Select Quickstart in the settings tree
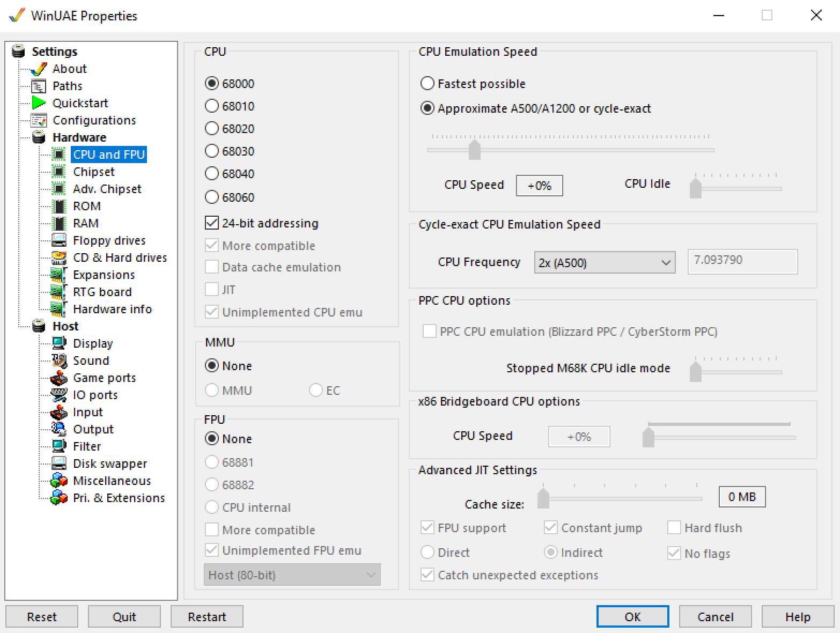This screenshot has height=633, width=840. [x=80, y=103]
